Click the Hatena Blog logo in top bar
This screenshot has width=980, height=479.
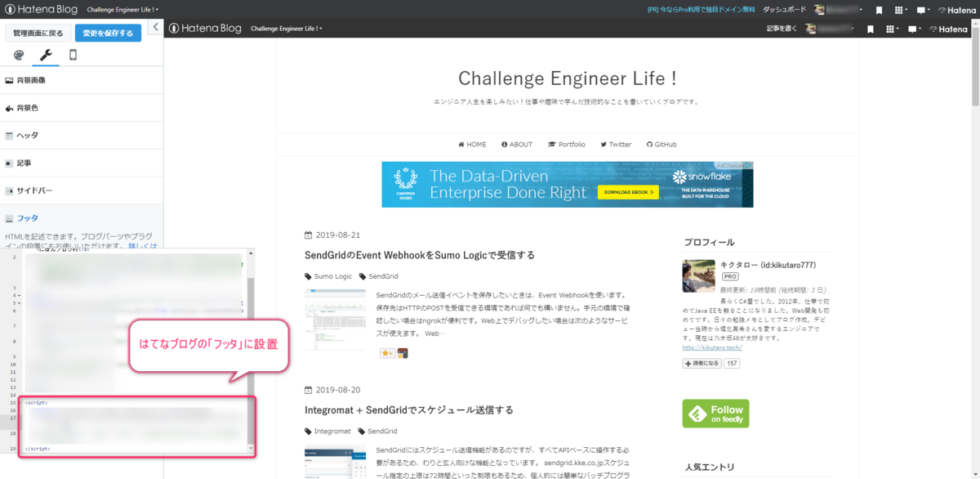pyautogui.click(x=42, y=9)
